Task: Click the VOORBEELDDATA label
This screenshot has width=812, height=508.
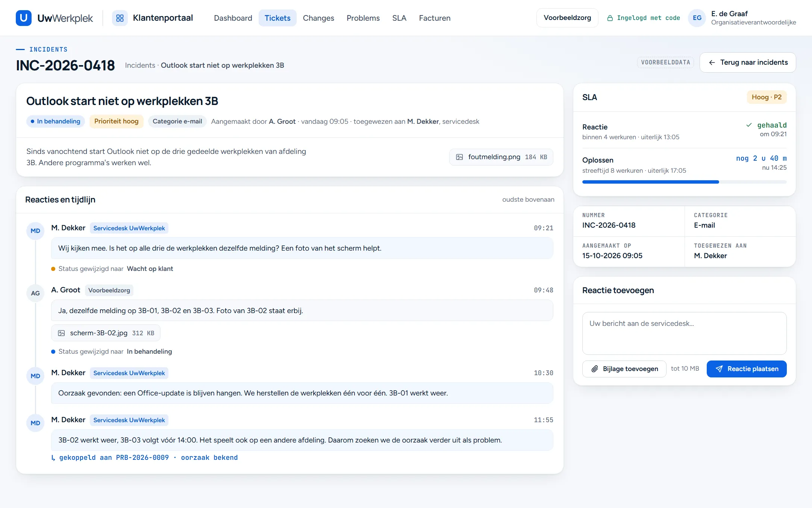Action: click(x=665, y=62)
